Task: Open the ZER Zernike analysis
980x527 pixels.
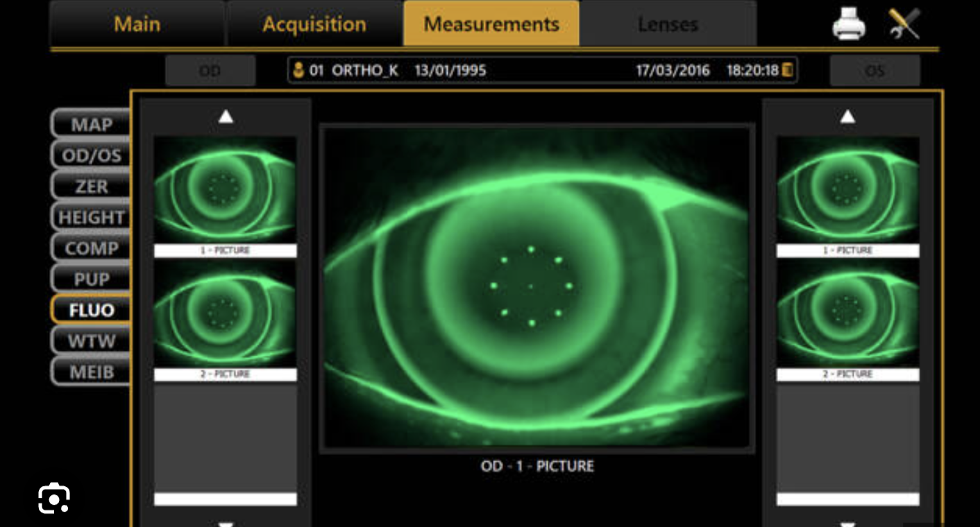Action: pos(91,187)
